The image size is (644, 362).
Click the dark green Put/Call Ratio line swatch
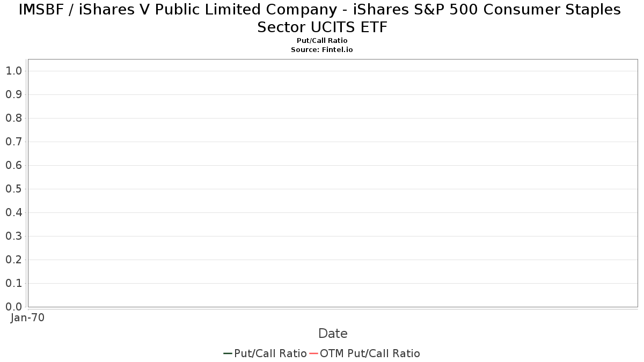[x=228, y=353]
